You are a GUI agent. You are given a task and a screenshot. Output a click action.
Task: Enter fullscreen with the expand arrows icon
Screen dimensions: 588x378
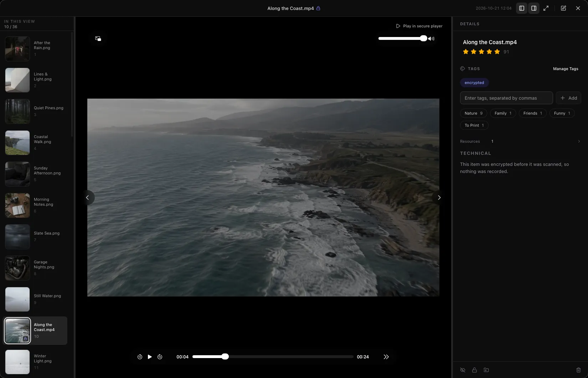click(546, 8)
